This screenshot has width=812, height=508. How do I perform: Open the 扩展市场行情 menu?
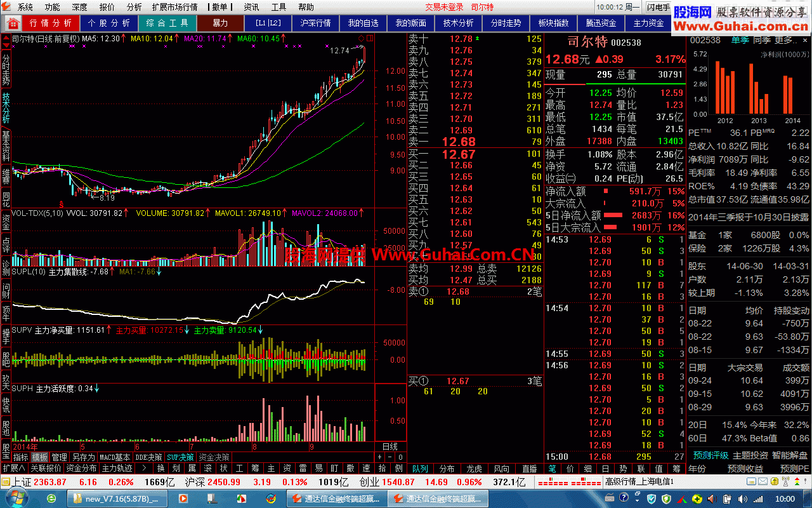174,7
